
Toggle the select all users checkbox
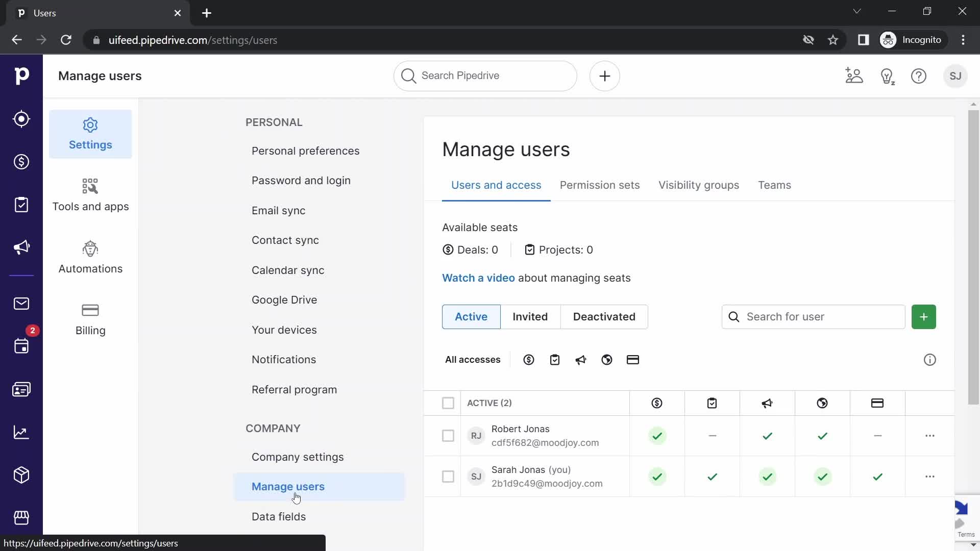pos(448,403)
